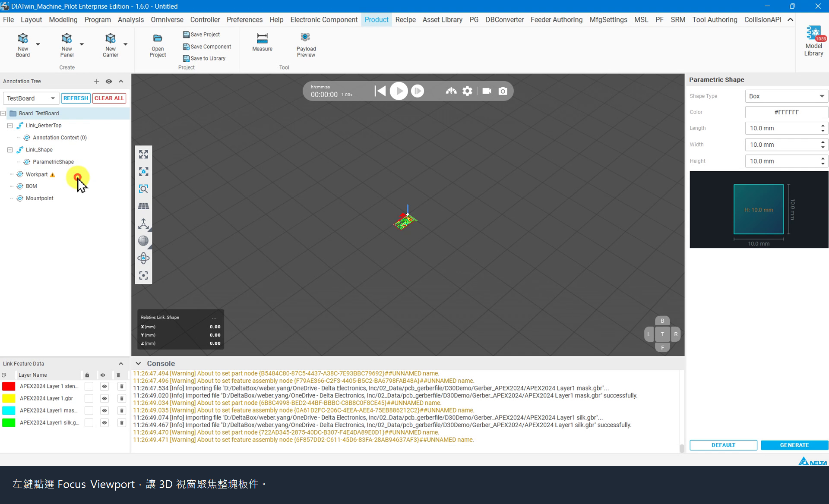Open the File menu
The width and height of the screenshot is (829, 504).
tap(8, 20)
